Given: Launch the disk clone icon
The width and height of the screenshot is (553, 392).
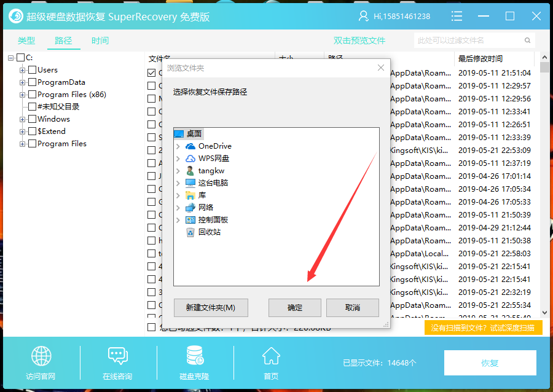Looking at the screenshot, I should click(195, 355).
